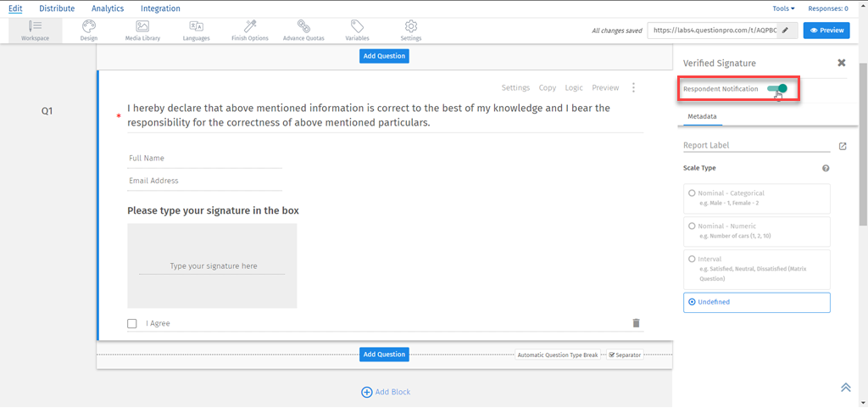Click the Report Label input field
Image resolution: width=868 pixels, height=408 pixels.
coord(757,146)
